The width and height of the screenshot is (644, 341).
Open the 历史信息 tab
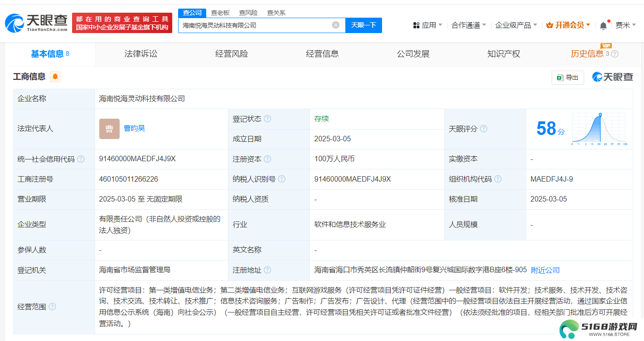(x=587, y=54)
